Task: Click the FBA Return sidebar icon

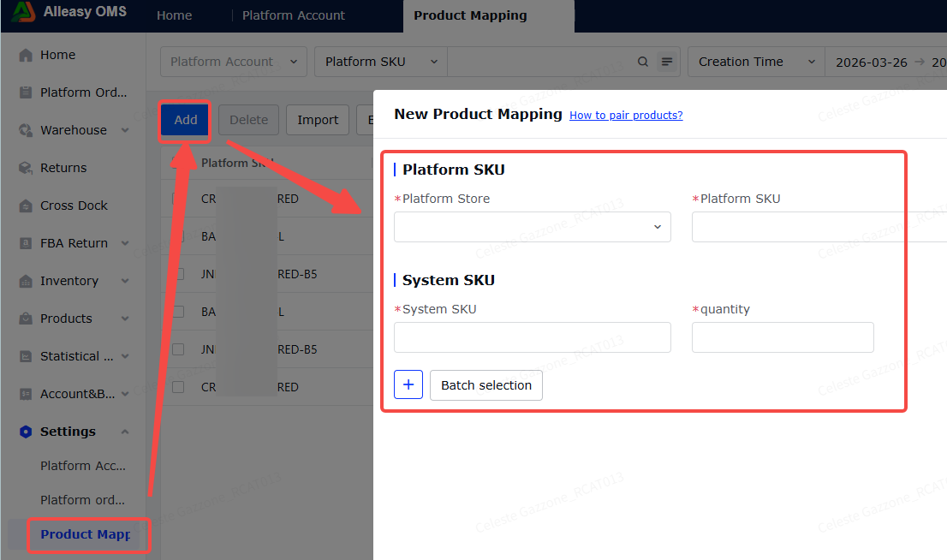Action: coord(26,243)
